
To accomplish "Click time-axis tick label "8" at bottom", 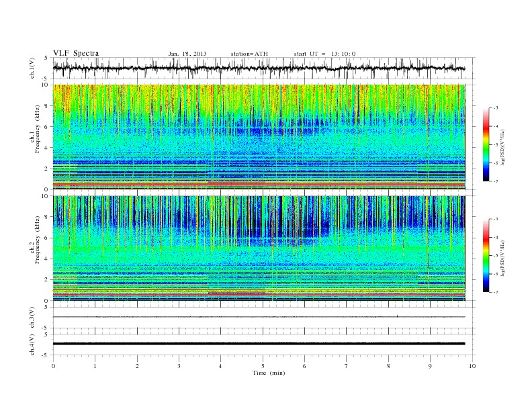I will pyautogui.click(x=388, y=366).
